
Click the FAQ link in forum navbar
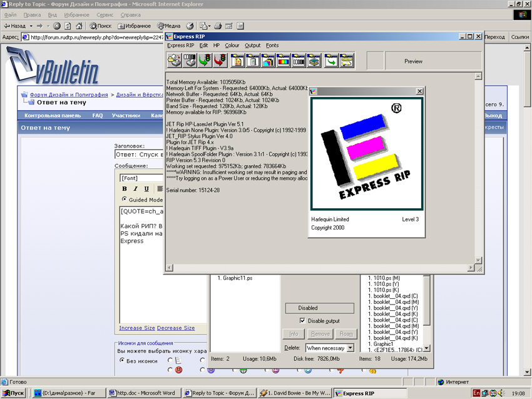tap(98, 116)
